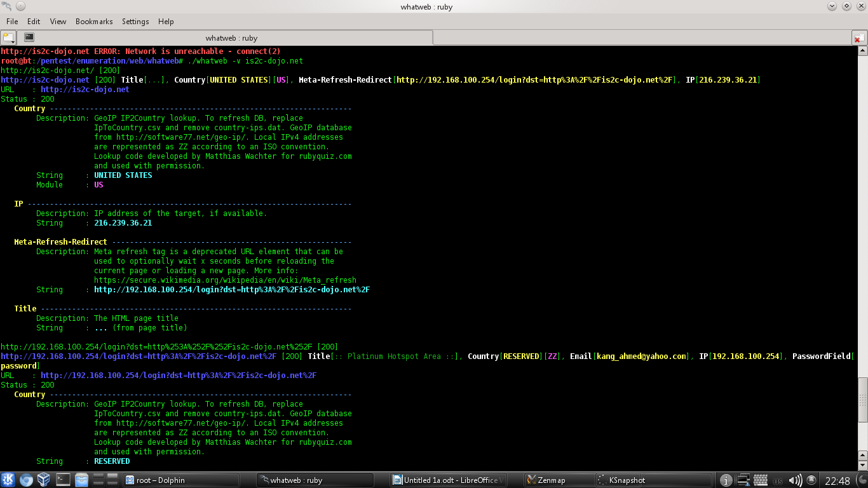Open the Help menu
The image size is (868, 488).
pyautogui.click(x=166, y=21)
